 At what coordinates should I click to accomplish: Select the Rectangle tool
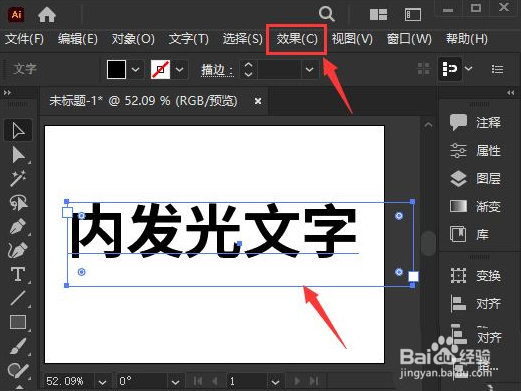(x=18, y=322)
